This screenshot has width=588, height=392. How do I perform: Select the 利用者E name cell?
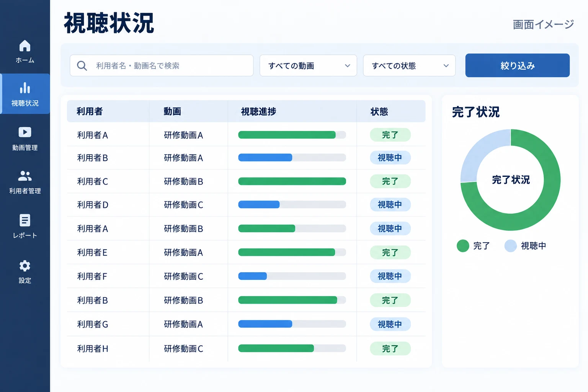92,253
